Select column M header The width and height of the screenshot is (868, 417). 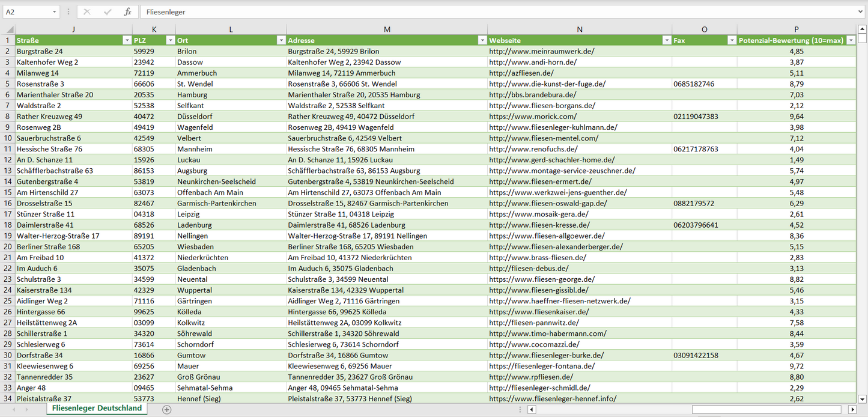tap(387, 29)
